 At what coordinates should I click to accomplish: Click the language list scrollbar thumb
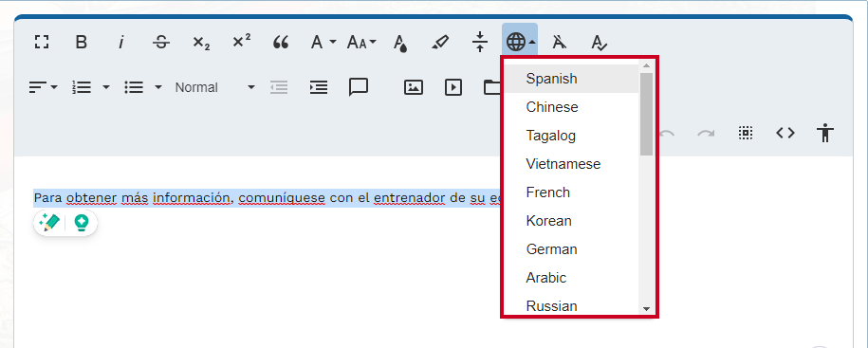coord(646,114)
